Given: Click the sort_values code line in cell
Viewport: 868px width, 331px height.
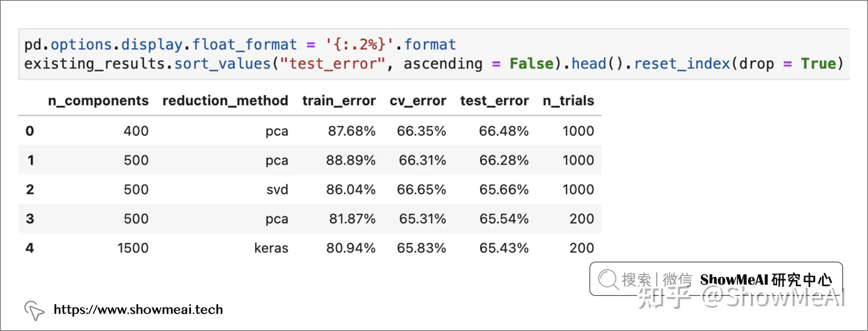Looking at the screenshot, I should point(434,64).
